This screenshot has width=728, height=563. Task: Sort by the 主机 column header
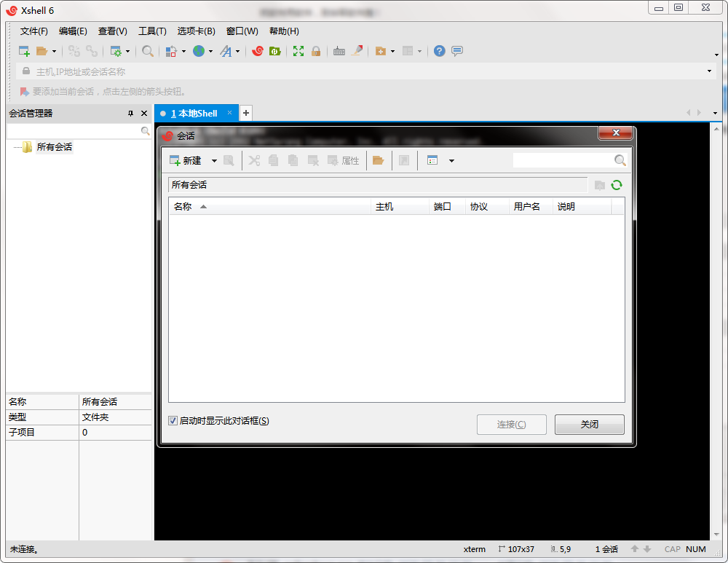pyautogui.click(x=400, y=207)
